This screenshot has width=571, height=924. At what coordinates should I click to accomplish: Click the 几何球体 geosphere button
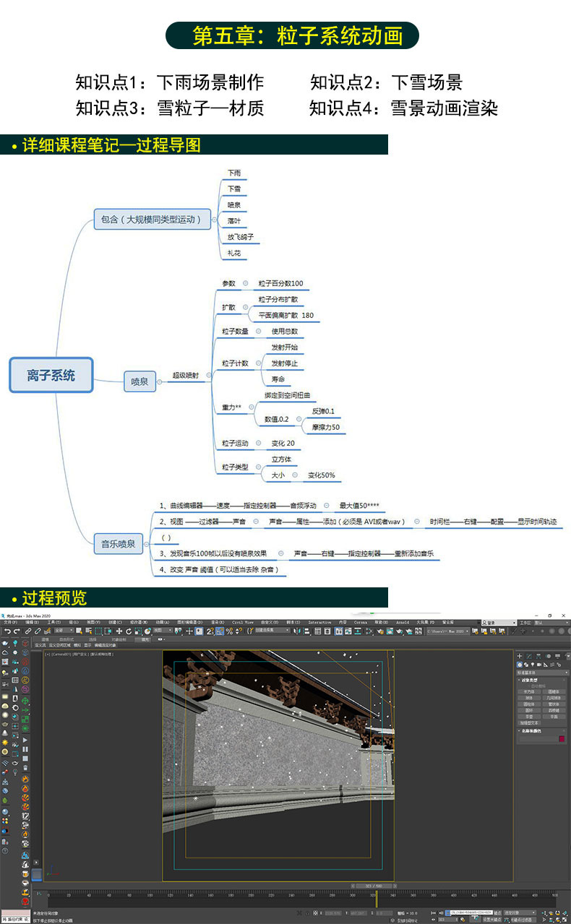[554, 698]
